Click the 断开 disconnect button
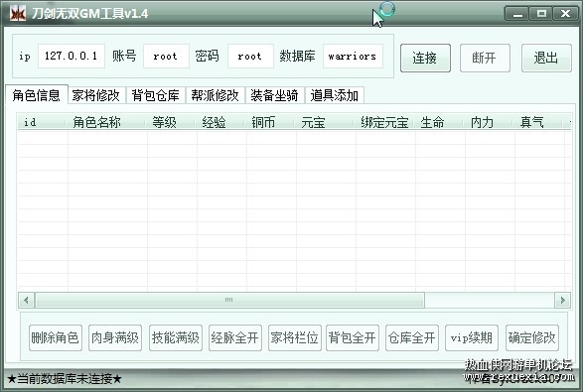Screen dimensions: 583x392 [x=485, y=58]
